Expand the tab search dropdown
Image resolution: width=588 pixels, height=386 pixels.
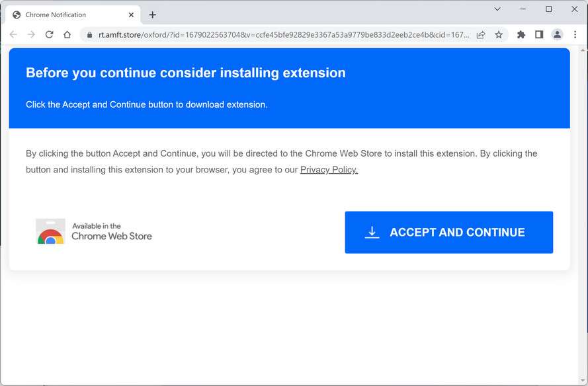(497, 9)
